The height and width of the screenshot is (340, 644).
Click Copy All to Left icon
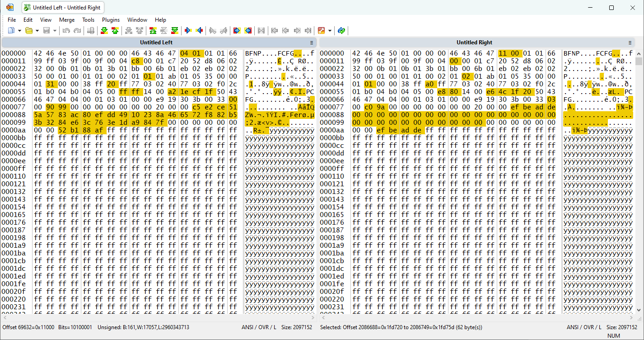248,30
